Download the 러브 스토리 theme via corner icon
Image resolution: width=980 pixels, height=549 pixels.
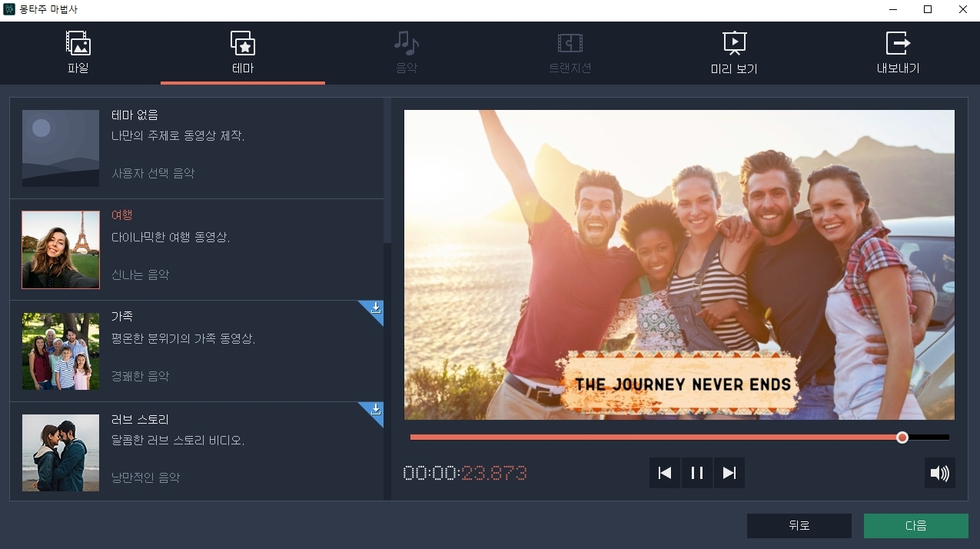pos(375,409)
